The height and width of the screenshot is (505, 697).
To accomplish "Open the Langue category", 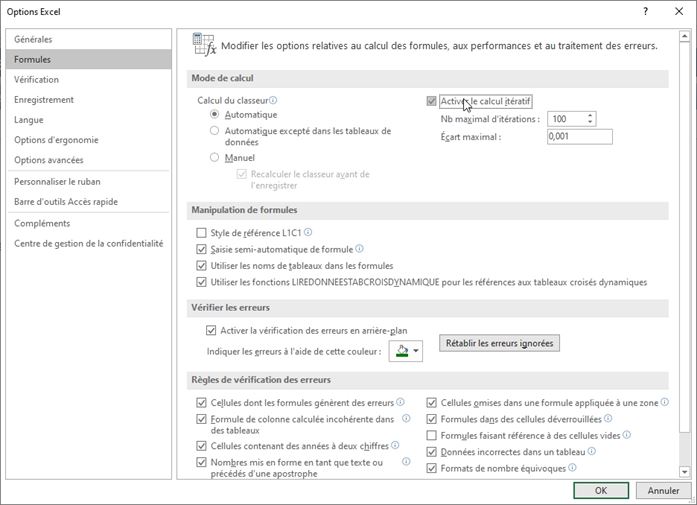I will (x=88, y=120).
